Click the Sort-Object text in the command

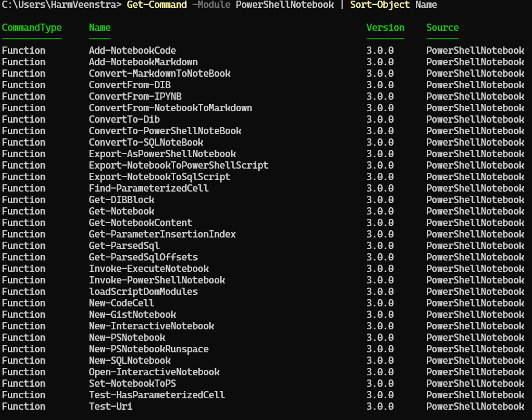coord(380,5)
